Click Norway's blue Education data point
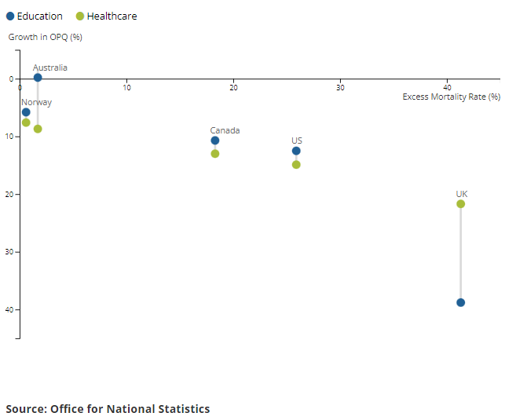 click(26, 112)
